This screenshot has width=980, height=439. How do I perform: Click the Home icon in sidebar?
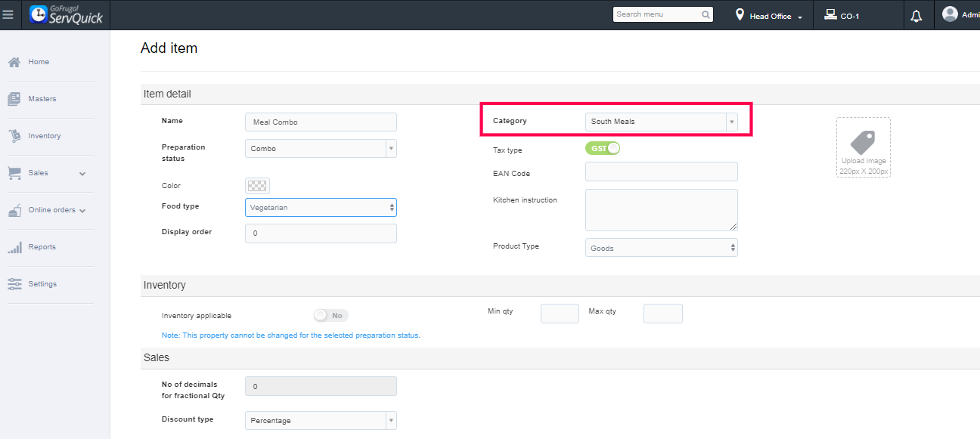point(14,62)
